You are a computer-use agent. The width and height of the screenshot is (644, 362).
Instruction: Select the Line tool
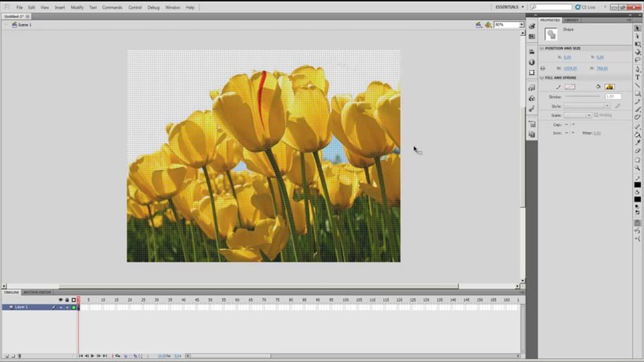[x=637, y=86]
